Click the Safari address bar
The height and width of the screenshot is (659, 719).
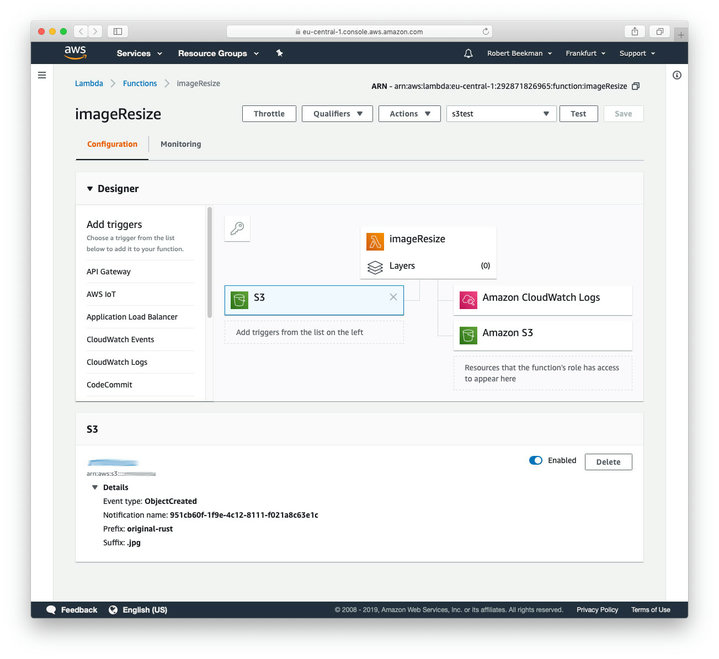coord(360,31)
